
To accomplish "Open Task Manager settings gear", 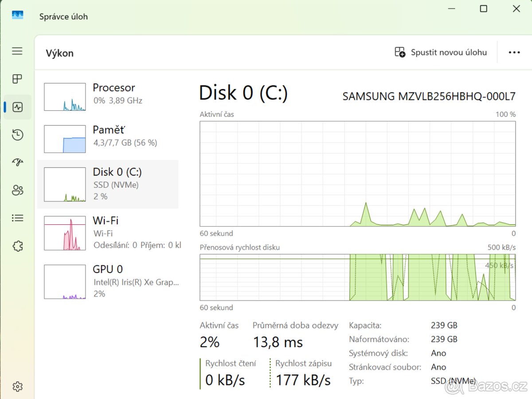I will click(17, 387).
